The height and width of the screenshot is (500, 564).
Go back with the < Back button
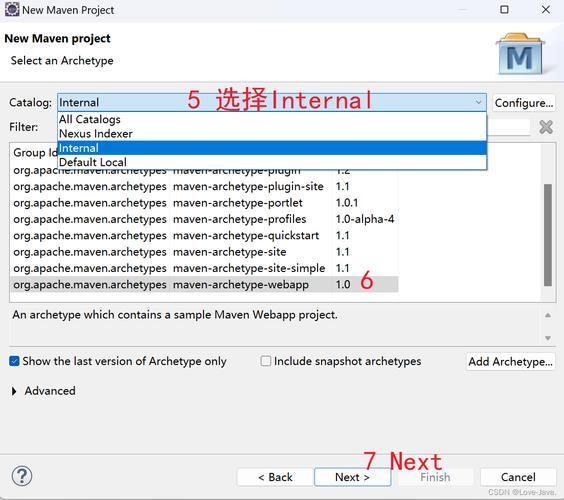coord(275,477)
